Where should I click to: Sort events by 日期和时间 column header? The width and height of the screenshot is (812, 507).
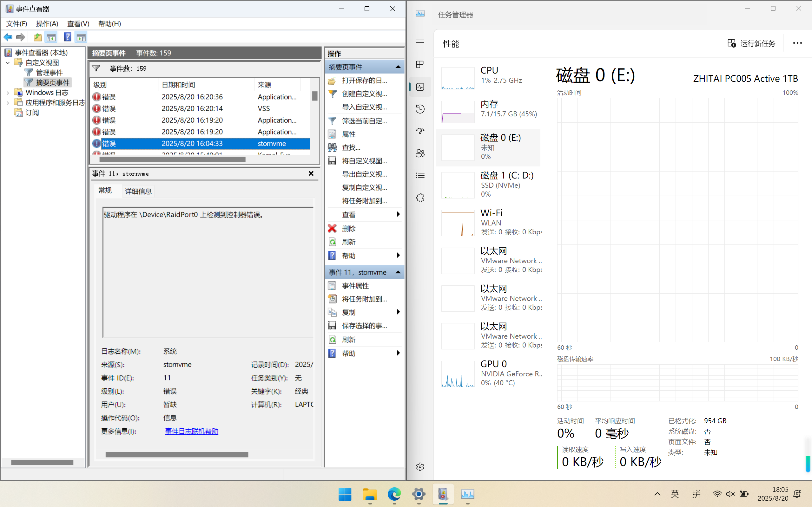tap(206, 85)
